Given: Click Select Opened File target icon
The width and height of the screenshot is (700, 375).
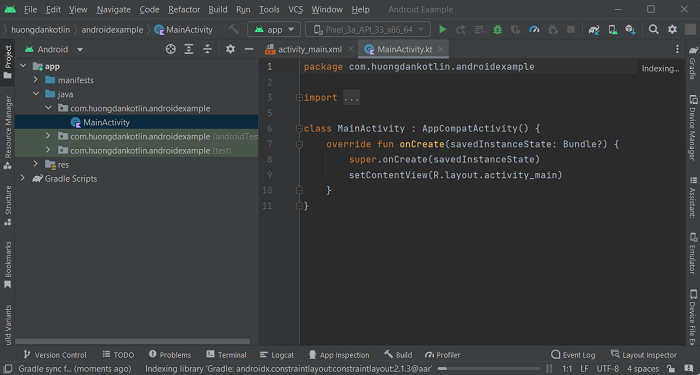Looking at the screenshot, I should click(x=171, y=49).
